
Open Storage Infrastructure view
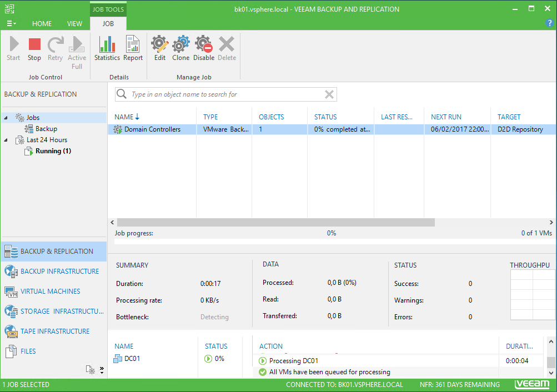pyautogui.click(x=54, y=311)
